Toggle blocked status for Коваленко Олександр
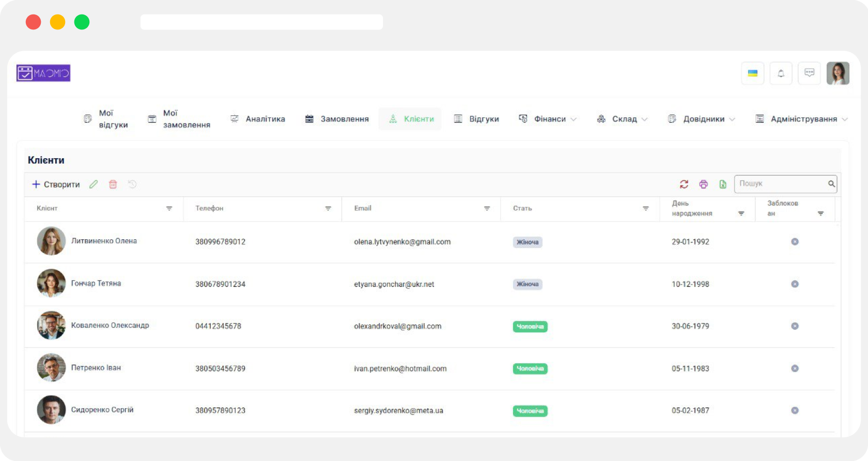Screen dimensions: 868x461 795,326
